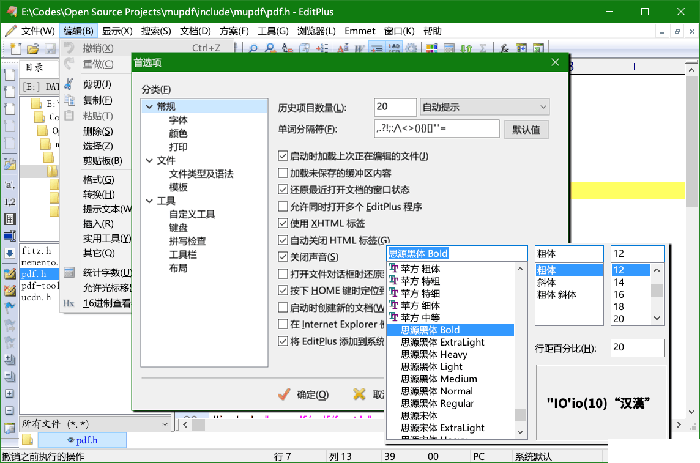Click the calculator icon beside 统计字数

(69, 272)
